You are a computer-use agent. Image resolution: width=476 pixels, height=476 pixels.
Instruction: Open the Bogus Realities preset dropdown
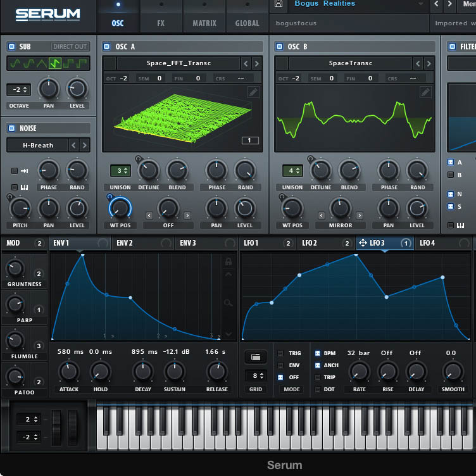(358, 4)
